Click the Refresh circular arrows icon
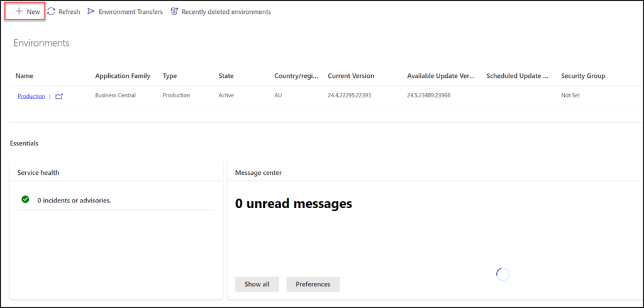Screen dimensions: 644x308 pyautogui.click(x=52, y=11)
